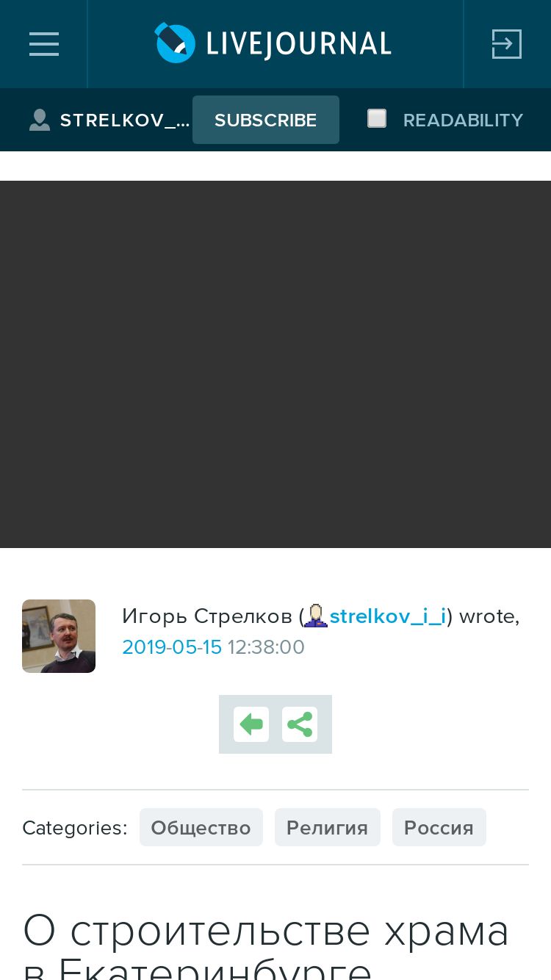Click user-head icon before strelkov_i_i
The image size is (551, 980).
point(316,616)
